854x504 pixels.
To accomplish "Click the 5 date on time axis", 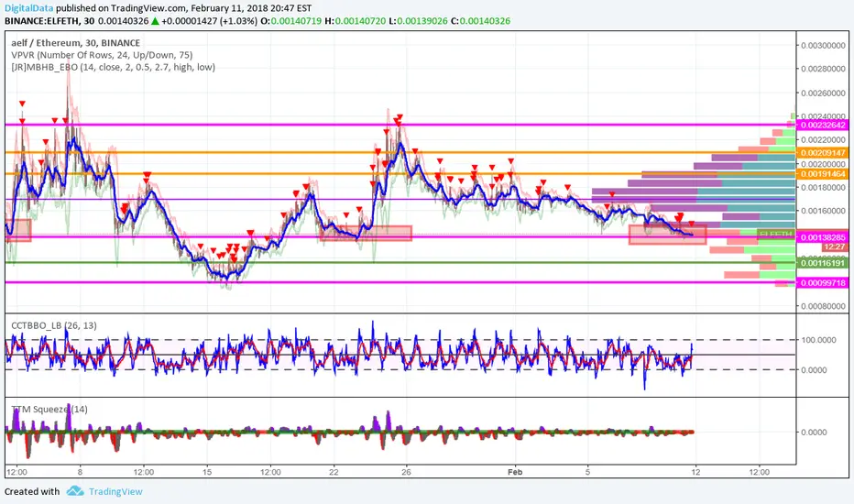I will point(587,472).
